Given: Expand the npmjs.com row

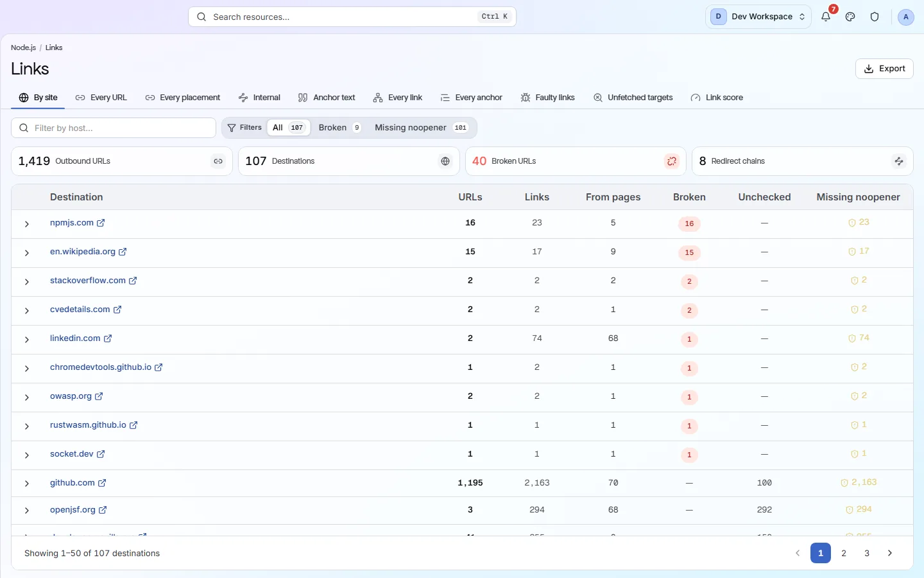Looking at the screenshot, I should tap(27, 224).
